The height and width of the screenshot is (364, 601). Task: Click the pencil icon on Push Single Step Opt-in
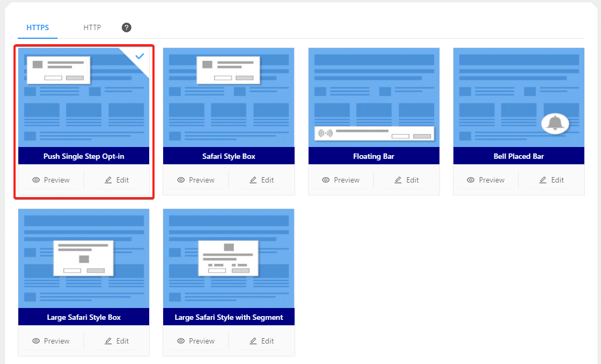click(x=109, y=180)
